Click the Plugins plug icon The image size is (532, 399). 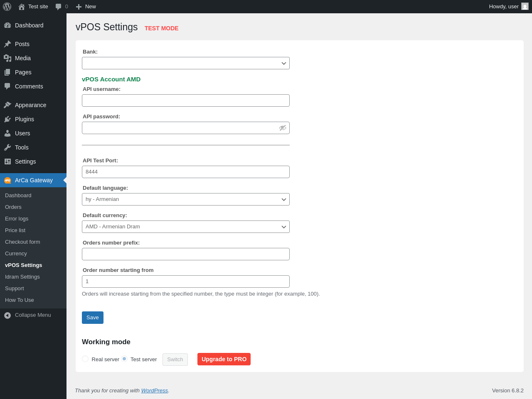coord(7,119)
